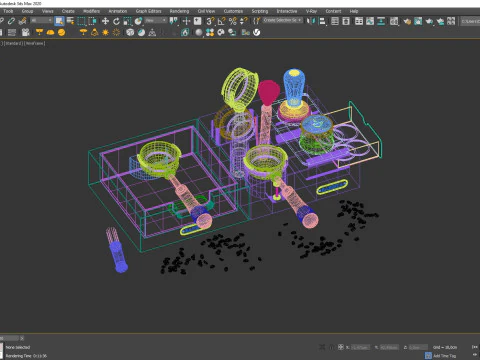Open the Create Selection Set dropdown
The height and width of the screenshot is (360, 480).
(283, 20)
